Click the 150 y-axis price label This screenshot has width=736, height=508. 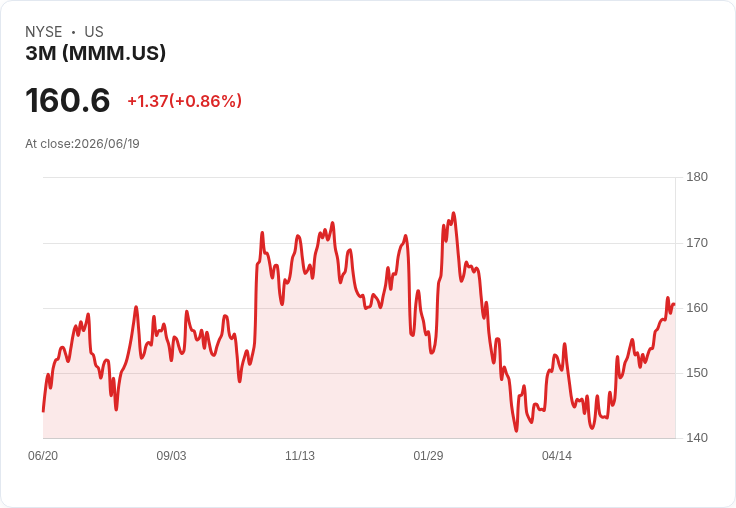click(x=697, y=373)
